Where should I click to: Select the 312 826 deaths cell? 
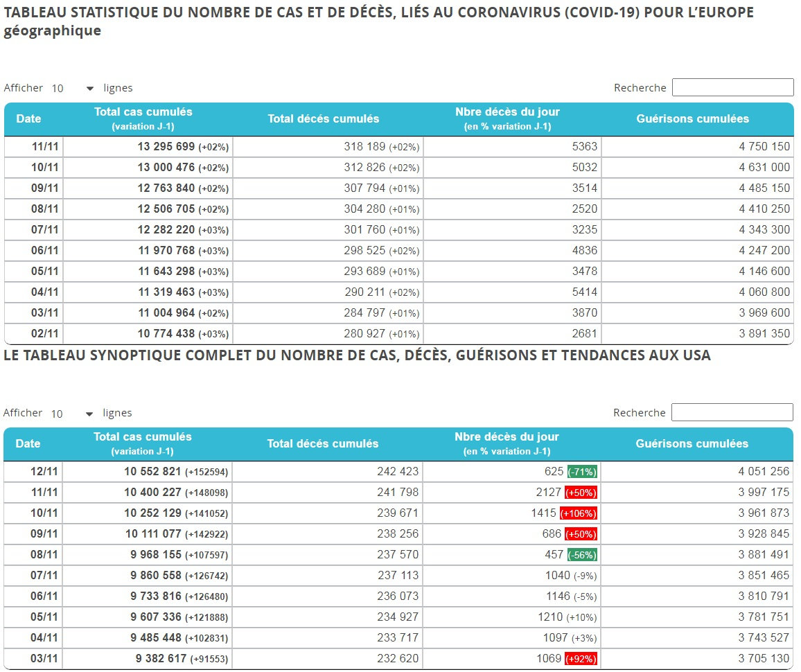point(328,168)
